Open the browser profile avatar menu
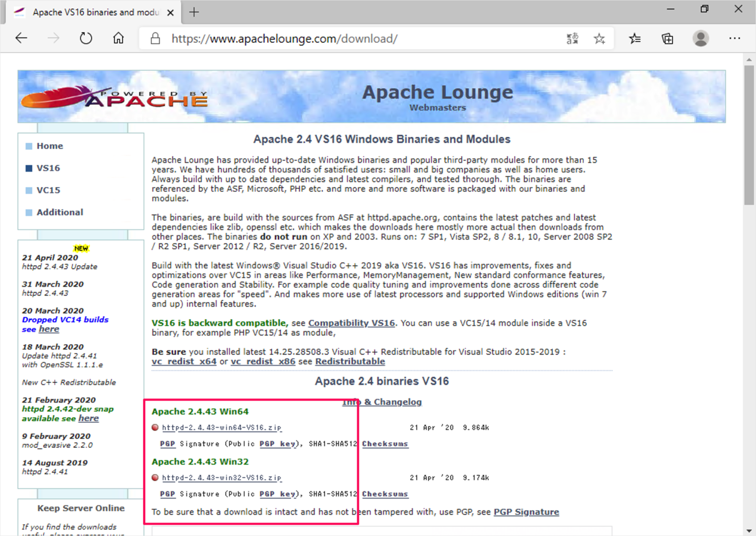 pyautogui.click(x=700, y=38)
